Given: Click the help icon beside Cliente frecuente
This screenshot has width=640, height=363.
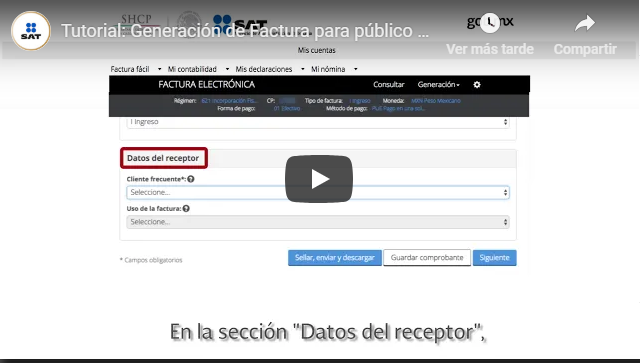Looking at the screenshot, I should pyautogui.click(x=191, y=179).
